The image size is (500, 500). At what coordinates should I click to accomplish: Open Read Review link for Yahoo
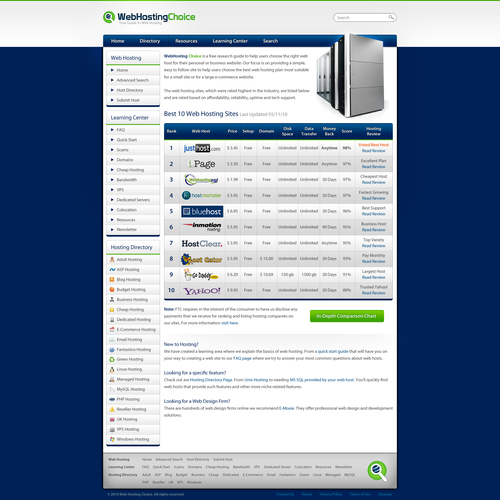tap(374, 293)
